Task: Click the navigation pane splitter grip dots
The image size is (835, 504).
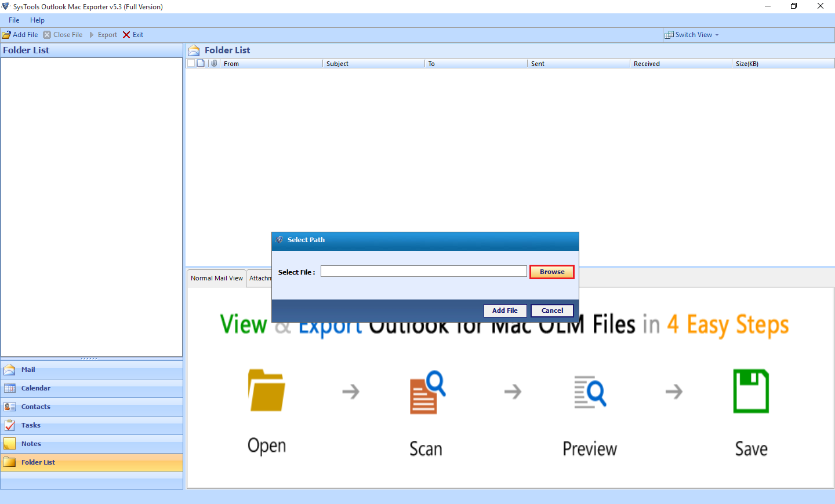Action: 89,359
